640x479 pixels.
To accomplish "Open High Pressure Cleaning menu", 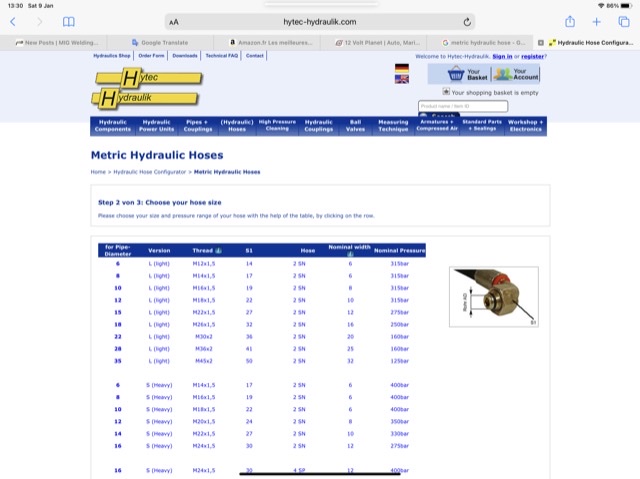I will point(277,125).
